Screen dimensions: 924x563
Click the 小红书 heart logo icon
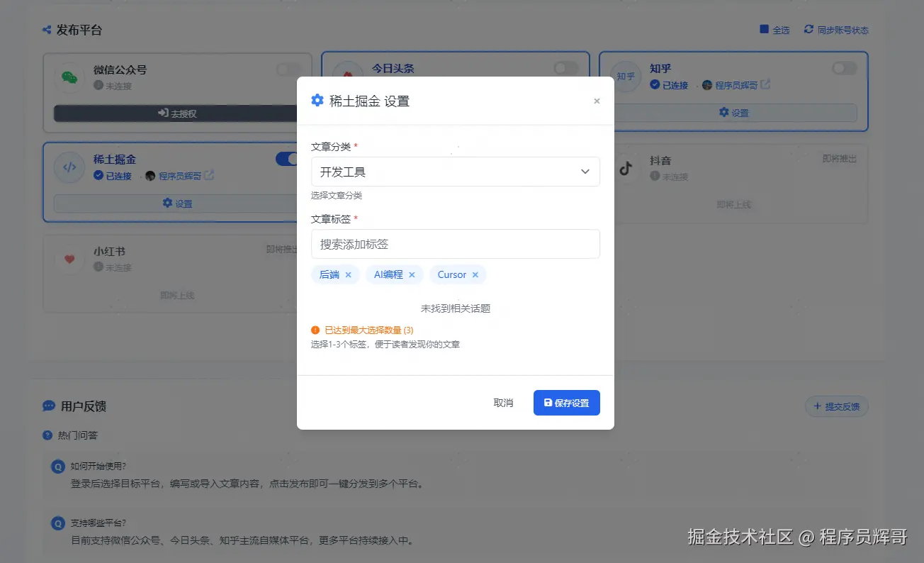tap(69, 260)
